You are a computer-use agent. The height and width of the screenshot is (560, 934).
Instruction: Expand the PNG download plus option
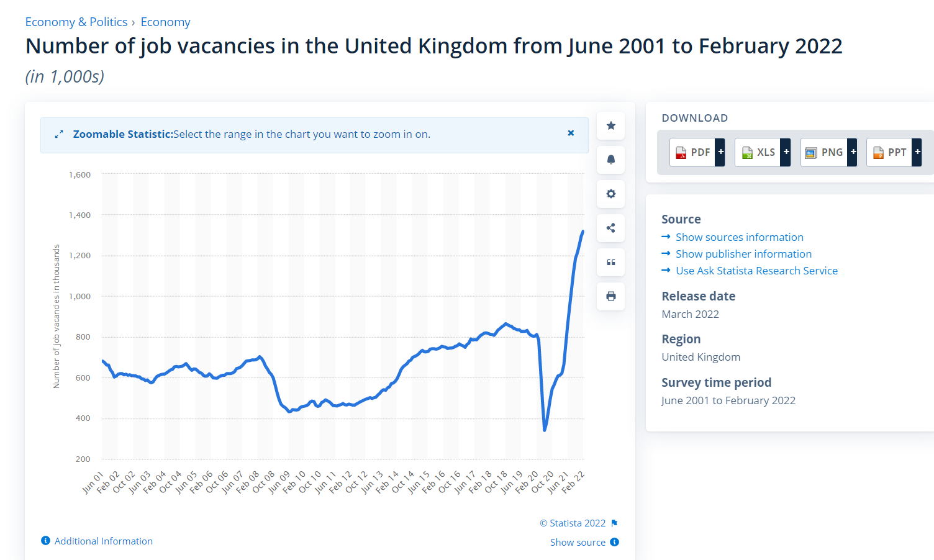(853, 152)
